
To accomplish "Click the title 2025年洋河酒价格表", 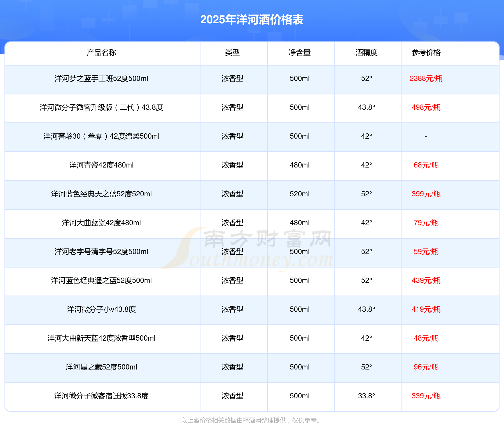I will tap(252, 20).
